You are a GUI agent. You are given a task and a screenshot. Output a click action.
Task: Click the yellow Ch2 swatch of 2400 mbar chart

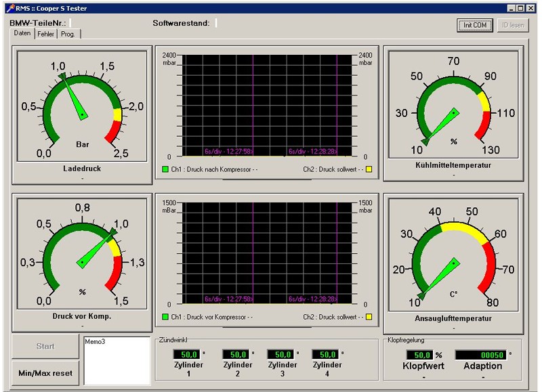[x=369, y=169]
